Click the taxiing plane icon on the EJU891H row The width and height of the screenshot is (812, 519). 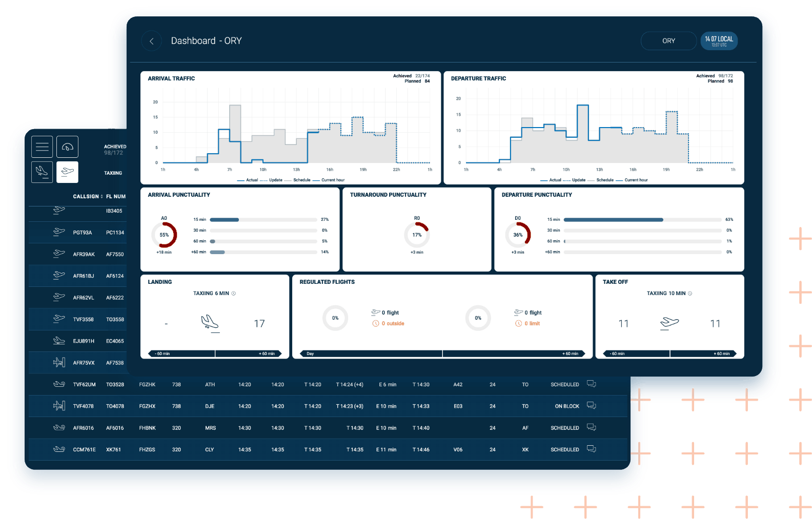click(x=59, y=341)
